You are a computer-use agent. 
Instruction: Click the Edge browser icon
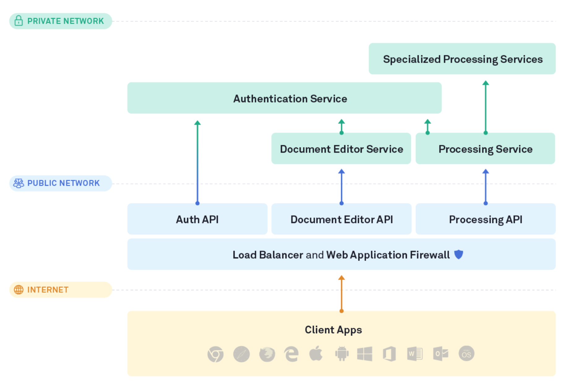click(x=291, y=354)
